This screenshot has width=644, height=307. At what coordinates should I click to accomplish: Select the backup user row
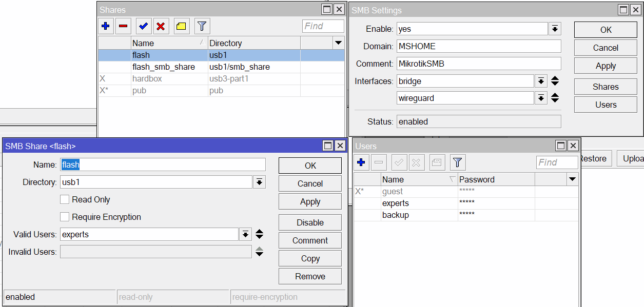466,215
